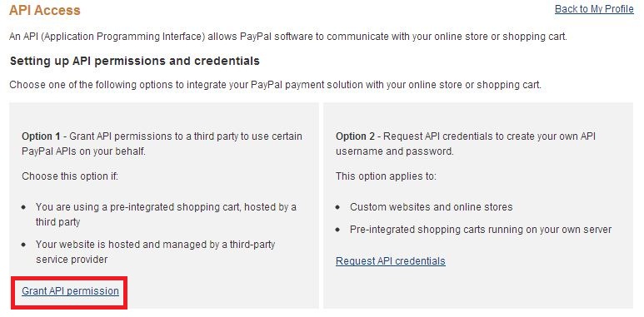The width and height of the screenshot is (644, 317).
Task: Click Custom websites and online stores bullet
Action: [432, 206]
